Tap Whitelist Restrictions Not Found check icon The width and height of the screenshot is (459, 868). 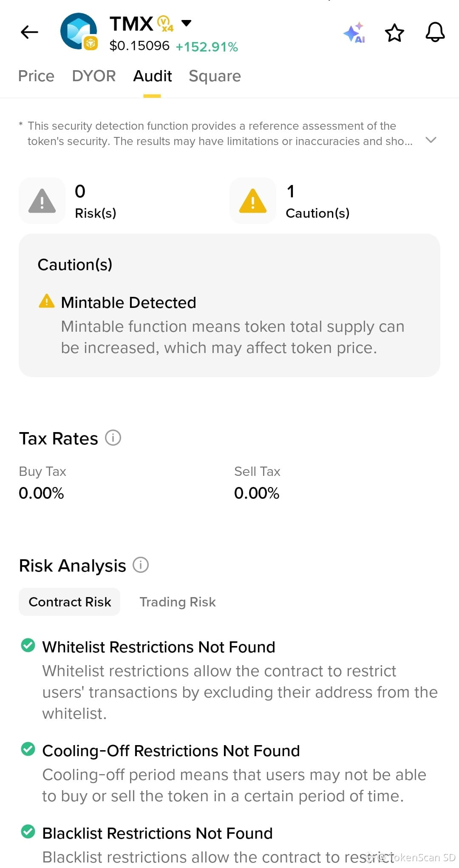point(28,645)
